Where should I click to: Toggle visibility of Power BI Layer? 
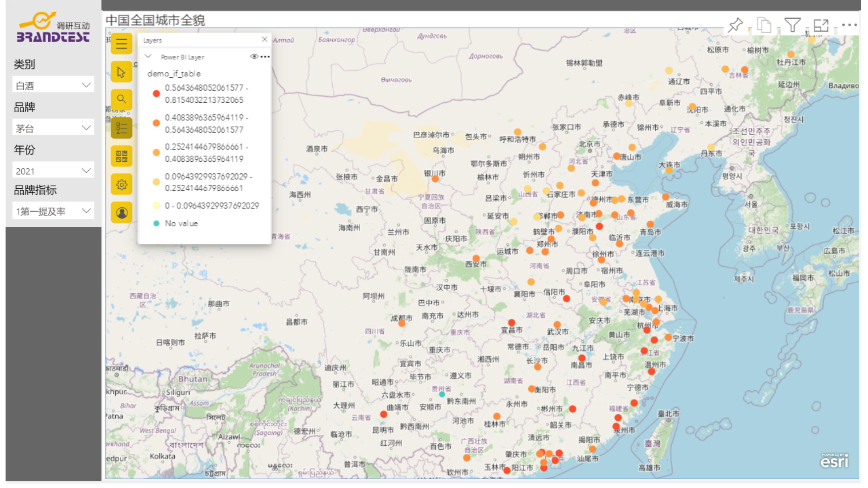point(254,56)
